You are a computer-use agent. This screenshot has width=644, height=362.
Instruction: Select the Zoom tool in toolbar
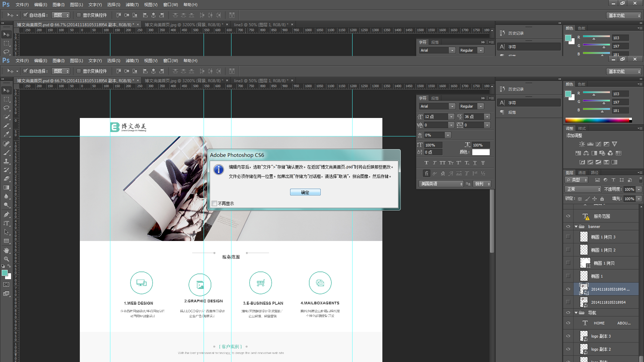pos(6,259)
